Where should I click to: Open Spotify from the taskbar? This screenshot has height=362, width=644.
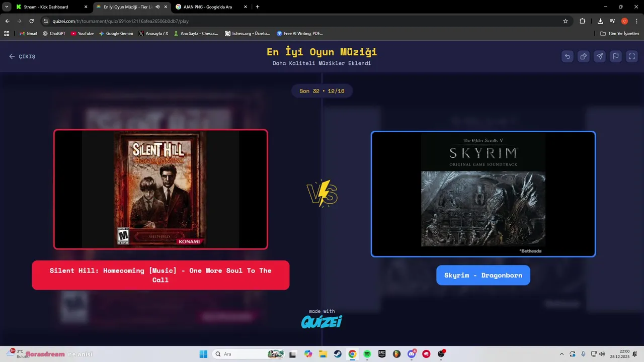pyautogui.click(x=367, y=354)
